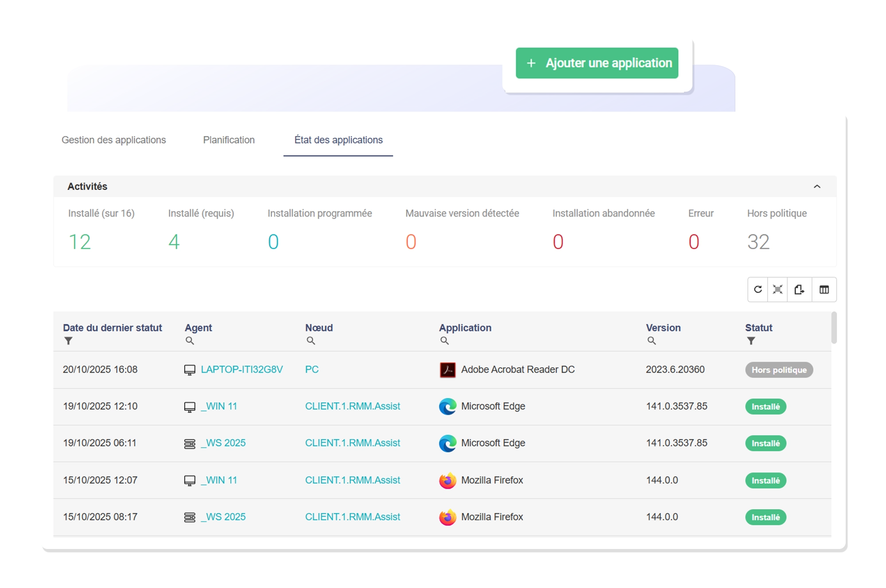
Task: Click the server icon beside _WS 2025
Action: point(190,443)
